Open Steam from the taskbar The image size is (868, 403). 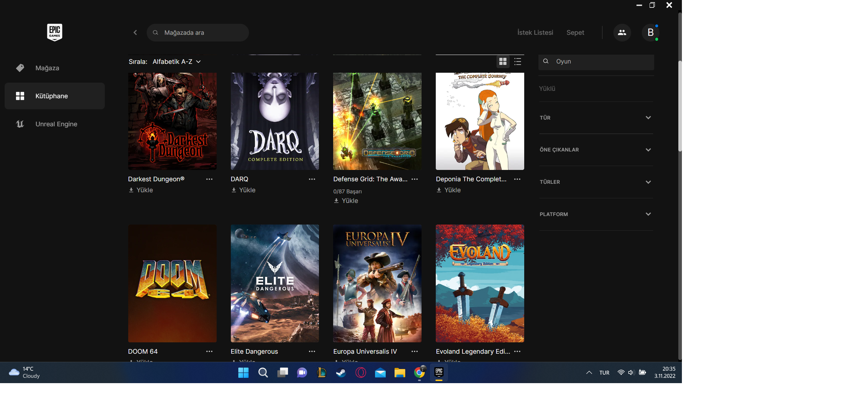341,373
